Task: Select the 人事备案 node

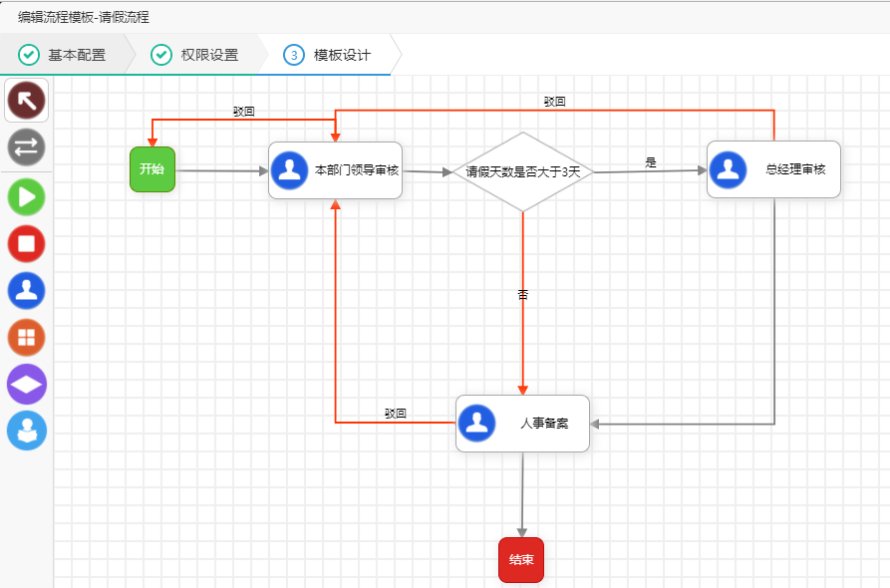Action: pyautogui.click(x=521, y=423)
